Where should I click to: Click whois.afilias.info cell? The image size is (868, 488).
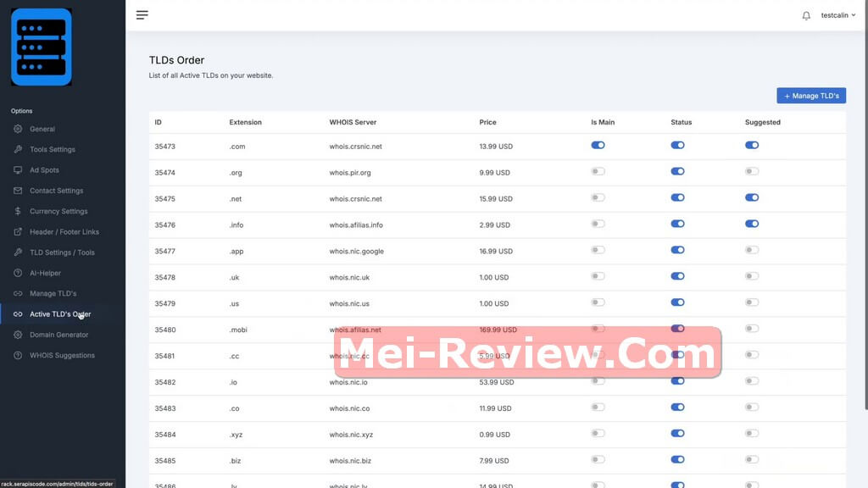coord(356,225)
